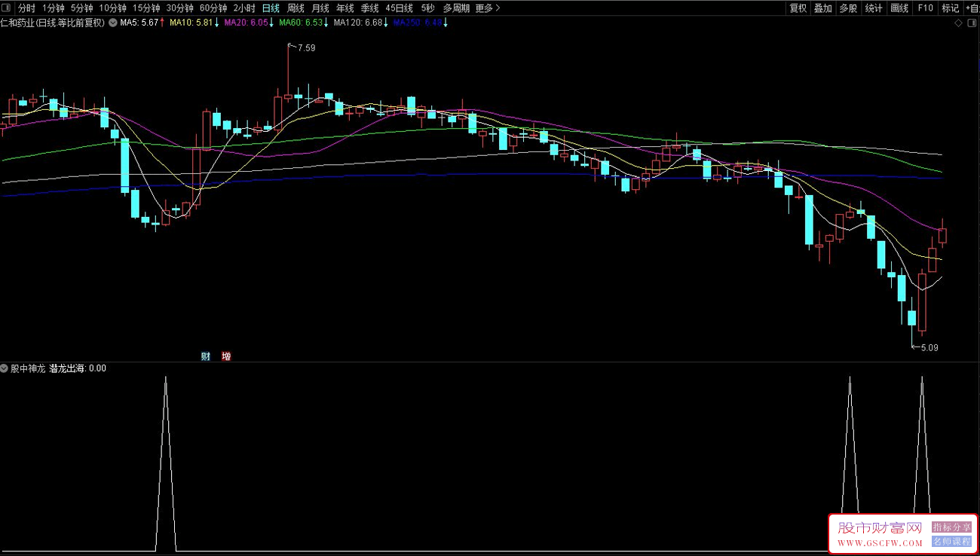Click the 财 financial marker

click(205, 356)
